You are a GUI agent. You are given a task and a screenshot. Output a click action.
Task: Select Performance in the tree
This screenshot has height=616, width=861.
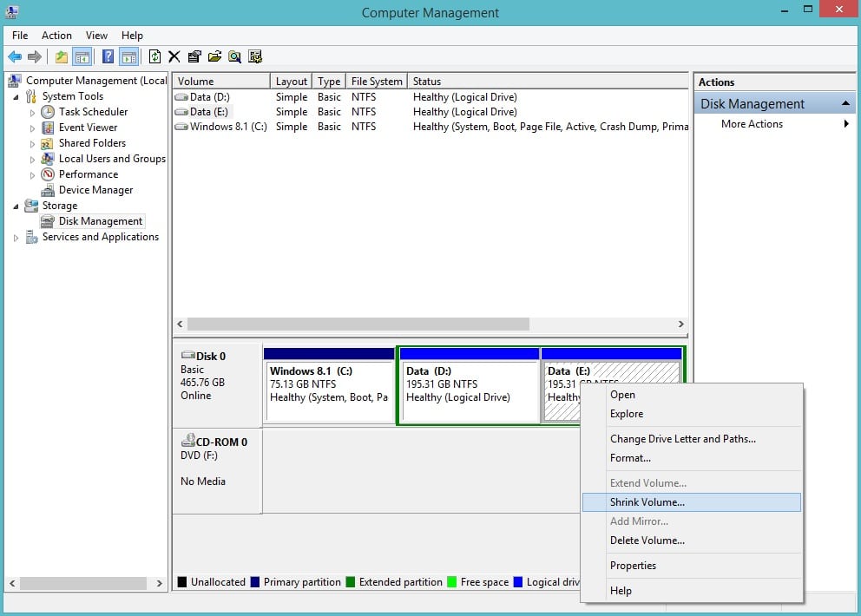pos(89,174)
